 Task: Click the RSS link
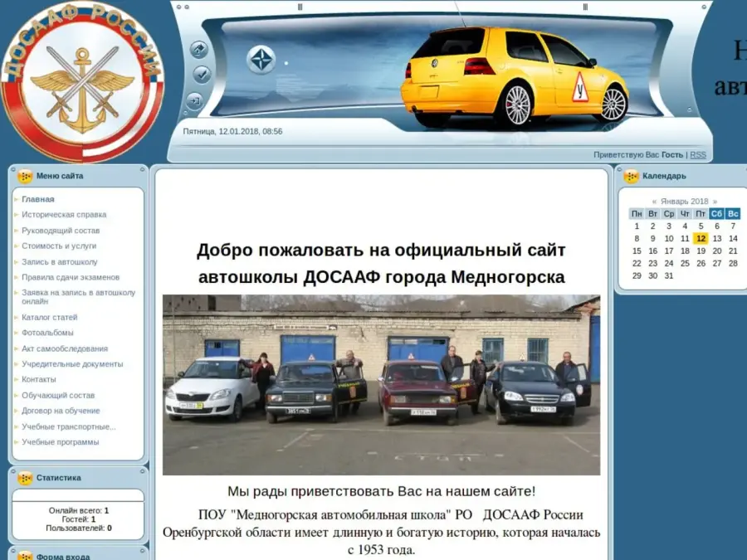698,155
